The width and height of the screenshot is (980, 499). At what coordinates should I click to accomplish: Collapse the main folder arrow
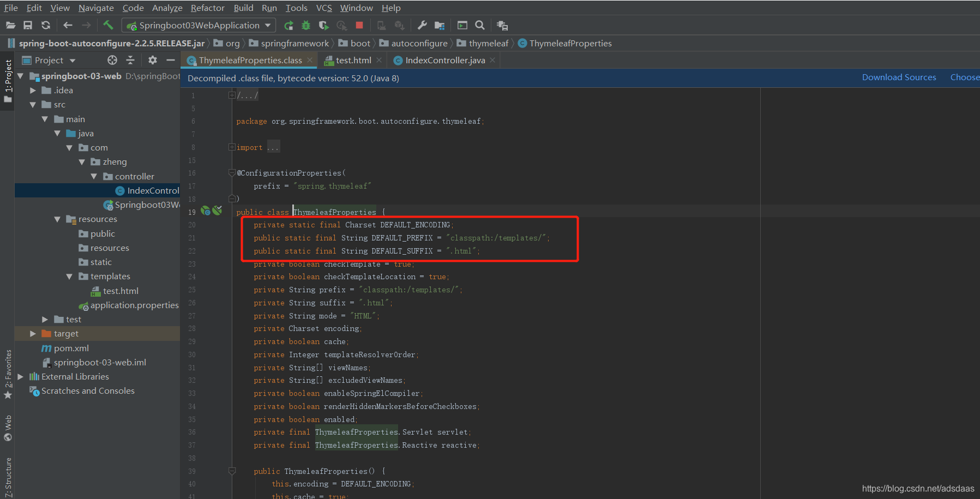[45, 119]
